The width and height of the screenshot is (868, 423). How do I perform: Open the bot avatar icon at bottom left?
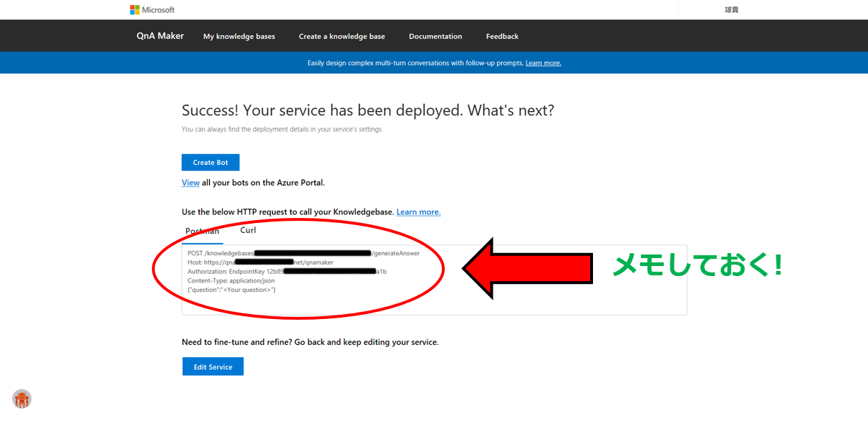[22, 399]
